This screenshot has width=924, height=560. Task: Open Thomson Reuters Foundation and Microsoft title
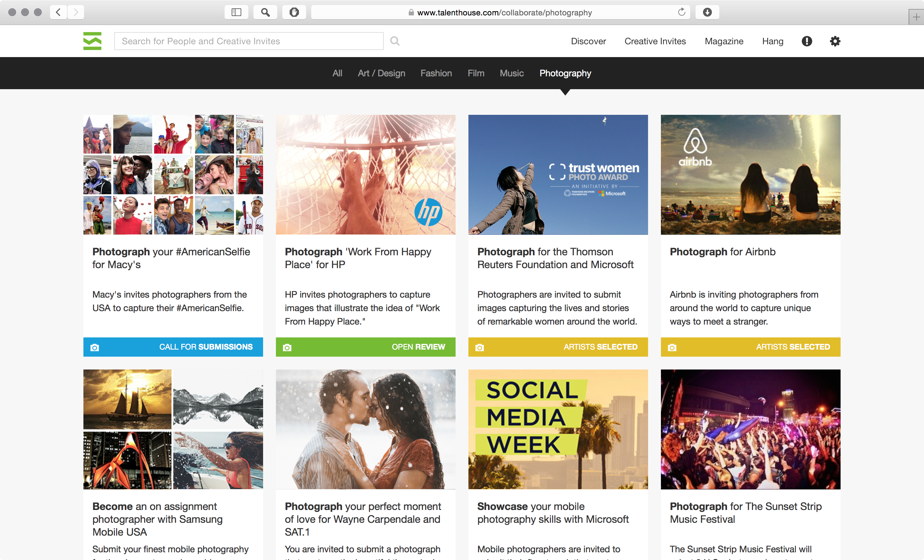(555, 258)
